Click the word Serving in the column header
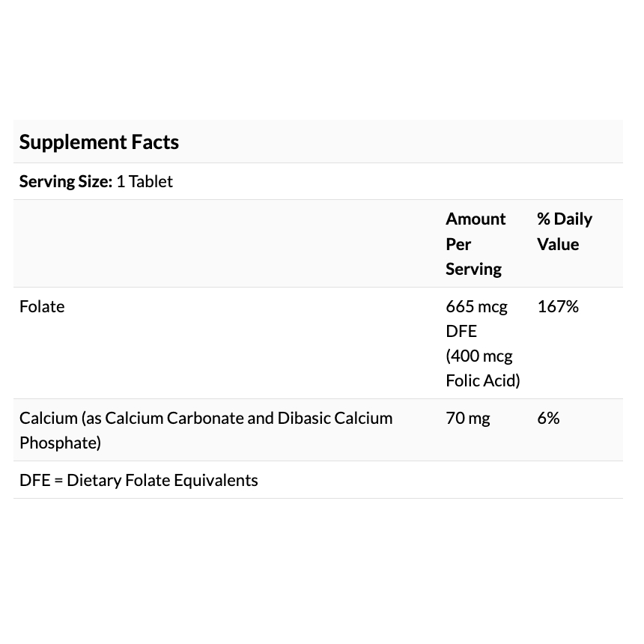The image size is (644, 644). [x=473, y=269]
